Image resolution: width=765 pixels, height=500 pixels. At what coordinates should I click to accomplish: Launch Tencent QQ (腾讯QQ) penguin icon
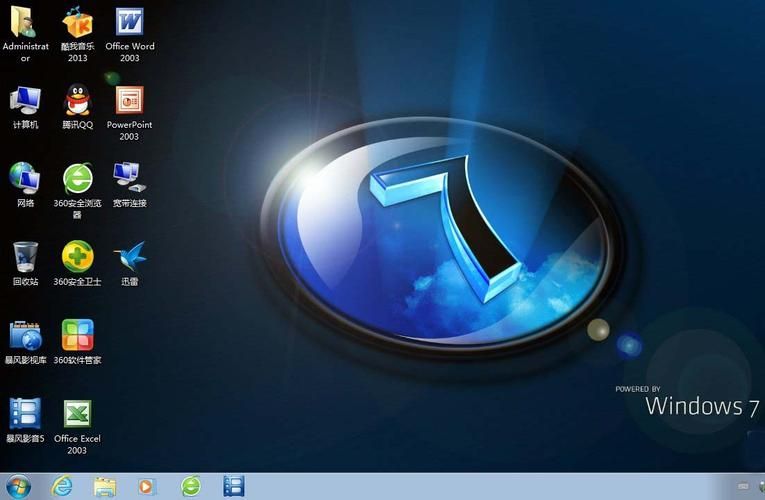pos(78,100)
